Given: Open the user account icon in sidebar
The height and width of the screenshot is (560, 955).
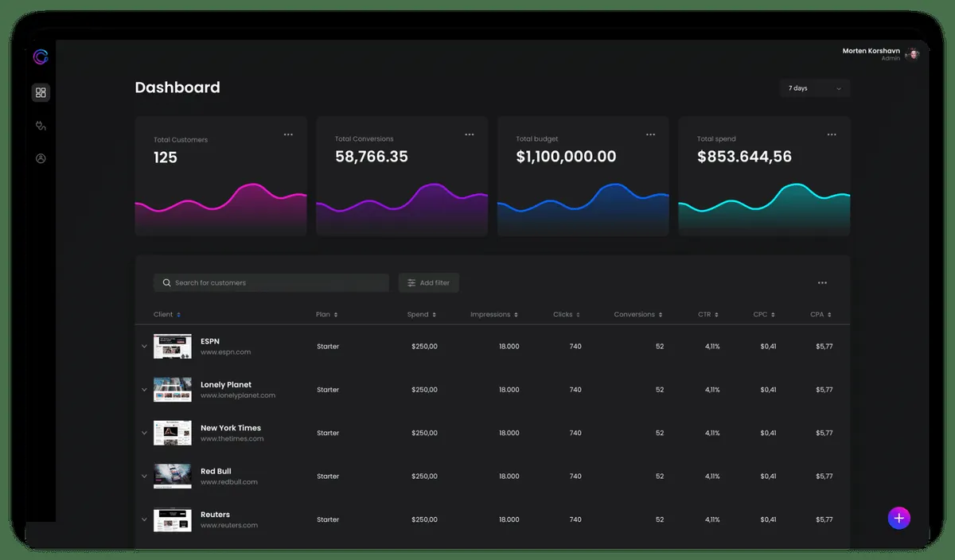Looking at the screenshot, I should [41, 158].
